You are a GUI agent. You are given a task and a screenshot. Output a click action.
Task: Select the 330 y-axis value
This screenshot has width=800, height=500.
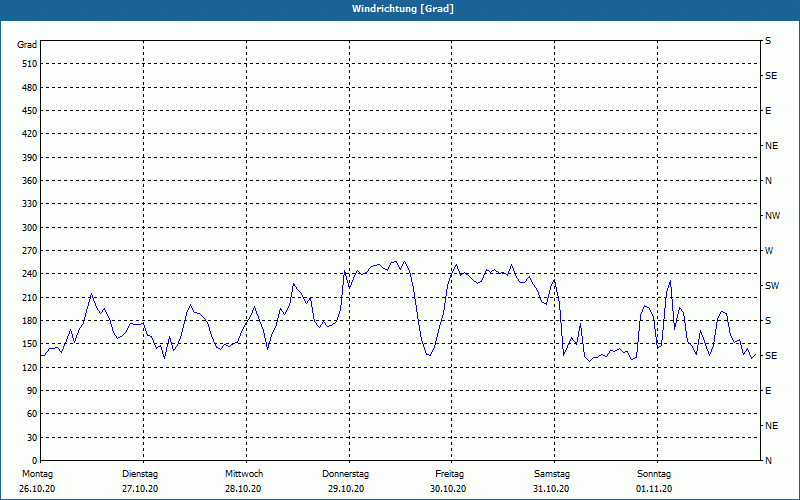click(29, 204)
